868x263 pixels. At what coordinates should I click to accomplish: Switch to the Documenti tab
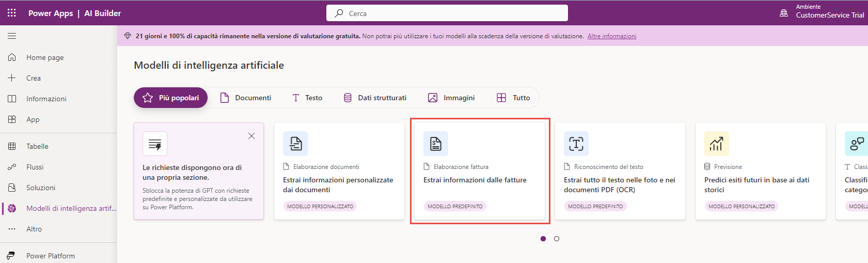point(246,98)
